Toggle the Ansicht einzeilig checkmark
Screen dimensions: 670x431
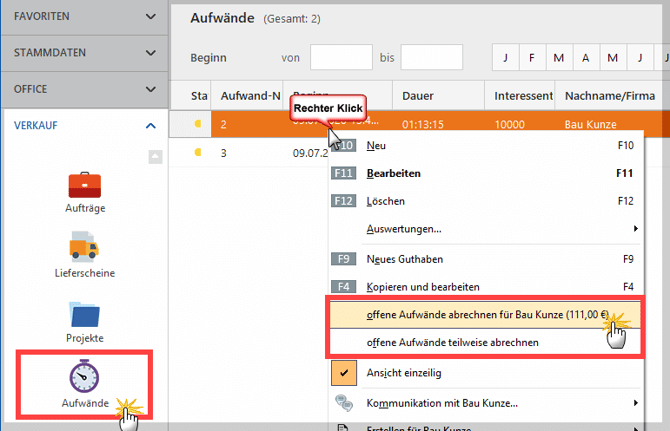[x=343, y=372]
